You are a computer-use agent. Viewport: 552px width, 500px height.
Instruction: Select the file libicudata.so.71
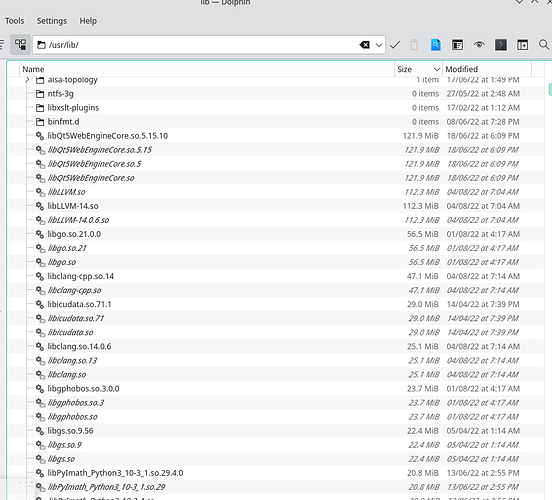coord(76,319)
